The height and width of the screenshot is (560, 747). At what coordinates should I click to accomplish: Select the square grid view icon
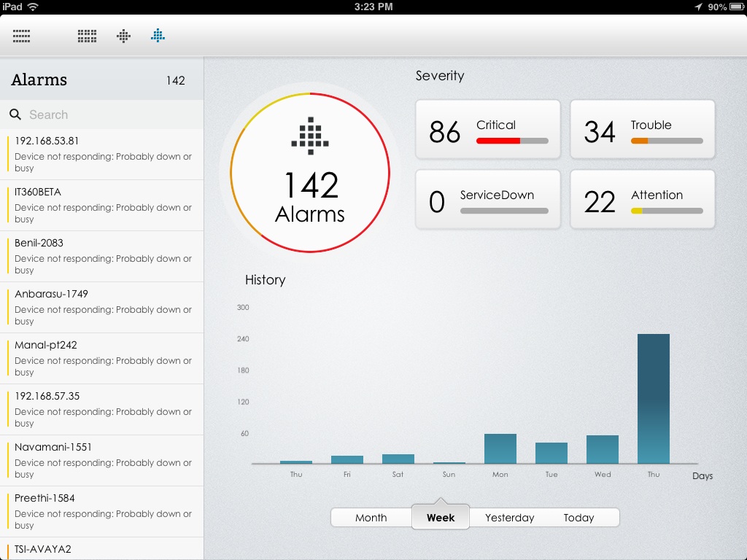[x=88, y=36]
